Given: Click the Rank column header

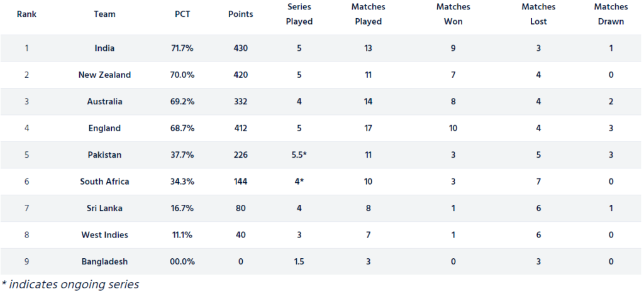Looking at the screenshot, I should click(26, 14).
